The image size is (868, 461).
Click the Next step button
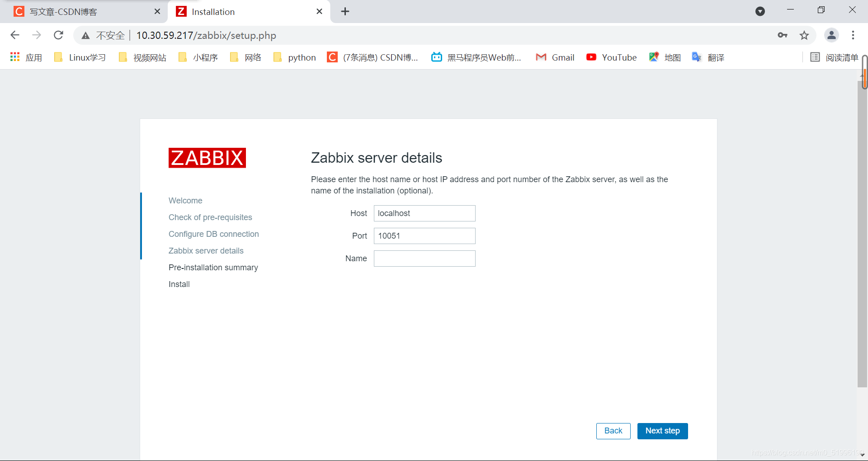coord(663,431)
